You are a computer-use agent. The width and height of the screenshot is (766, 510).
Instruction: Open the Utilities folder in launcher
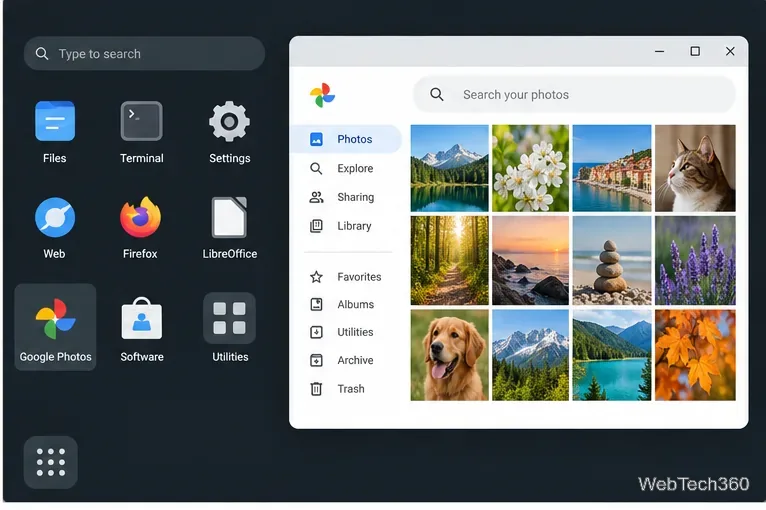coord(230,318)
